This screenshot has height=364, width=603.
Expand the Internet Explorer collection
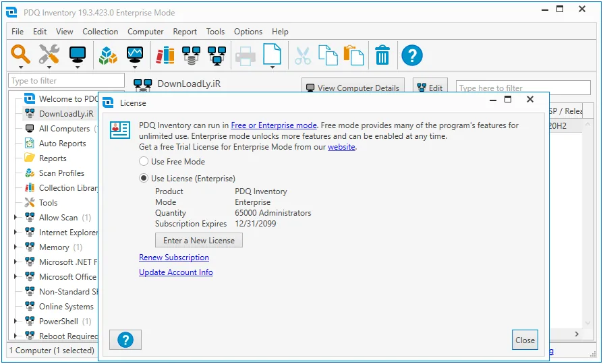[16, 232]
